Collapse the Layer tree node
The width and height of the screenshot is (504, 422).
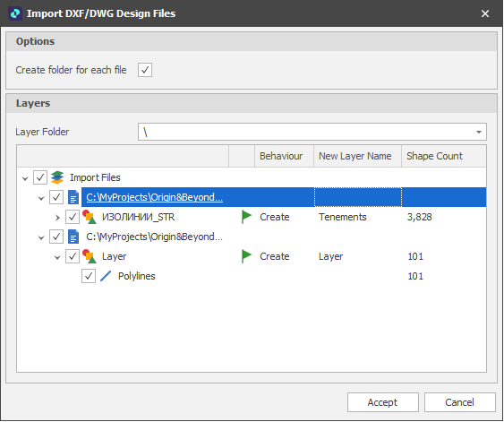pyautogui.click(x=57, y=257)
